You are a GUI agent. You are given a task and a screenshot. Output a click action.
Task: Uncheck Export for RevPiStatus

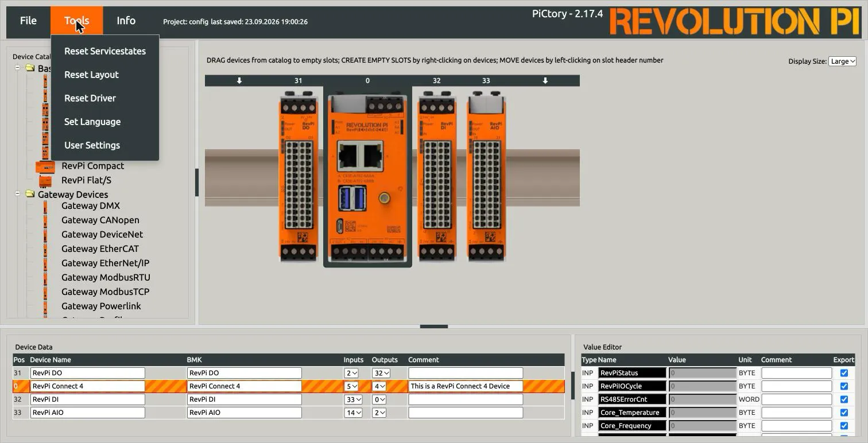[844, 373]
